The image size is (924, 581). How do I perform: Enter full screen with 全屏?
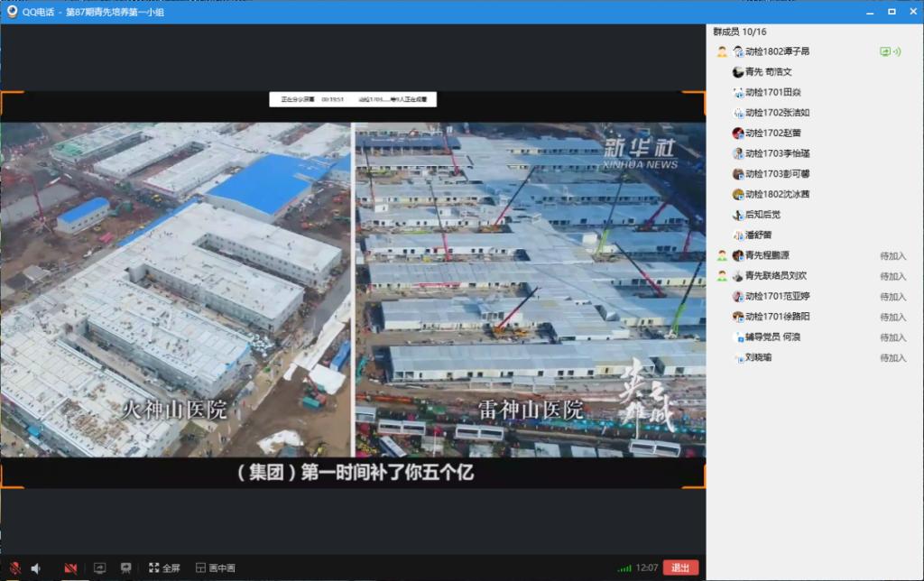164,568
